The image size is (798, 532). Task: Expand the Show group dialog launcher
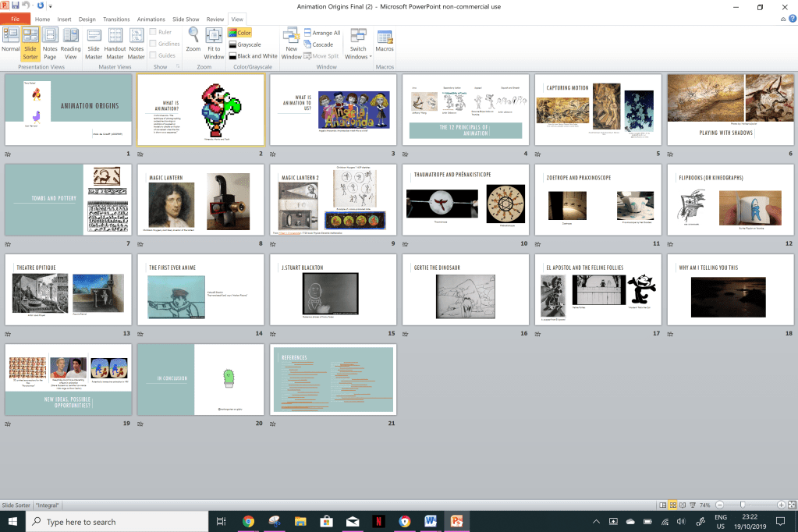pyautogui.click(x=178, y=67)
